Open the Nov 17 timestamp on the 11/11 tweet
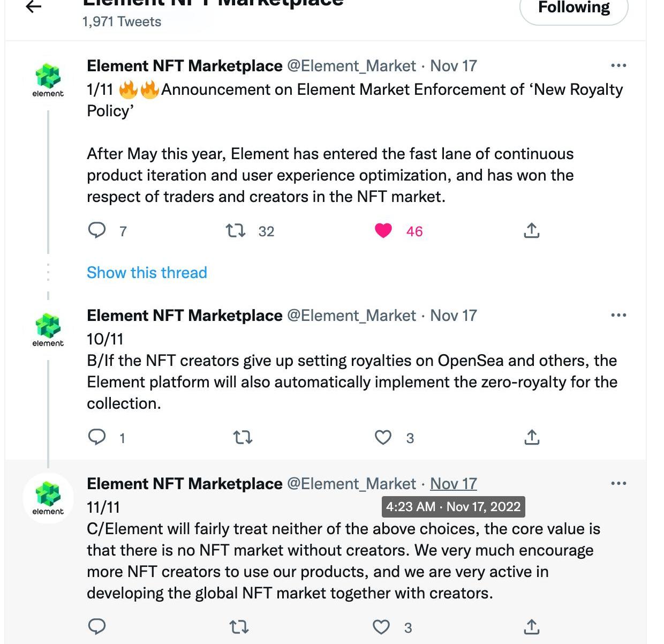 [453, 484]
